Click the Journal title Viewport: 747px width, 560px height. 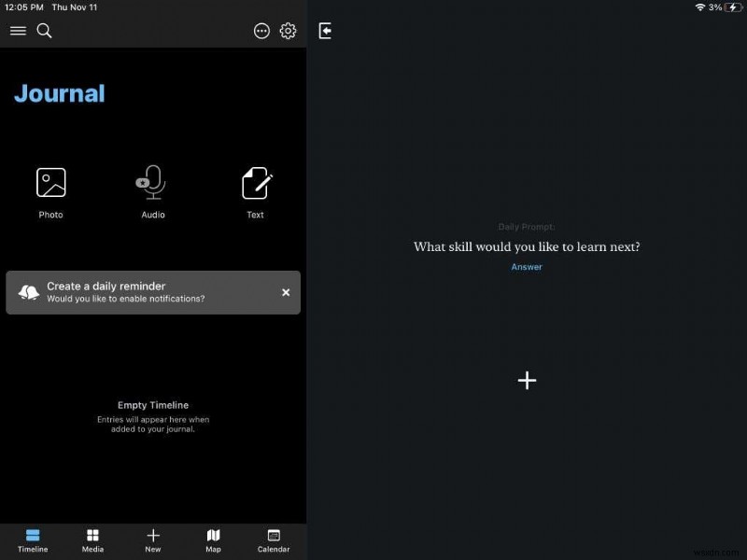click(60, 93)
